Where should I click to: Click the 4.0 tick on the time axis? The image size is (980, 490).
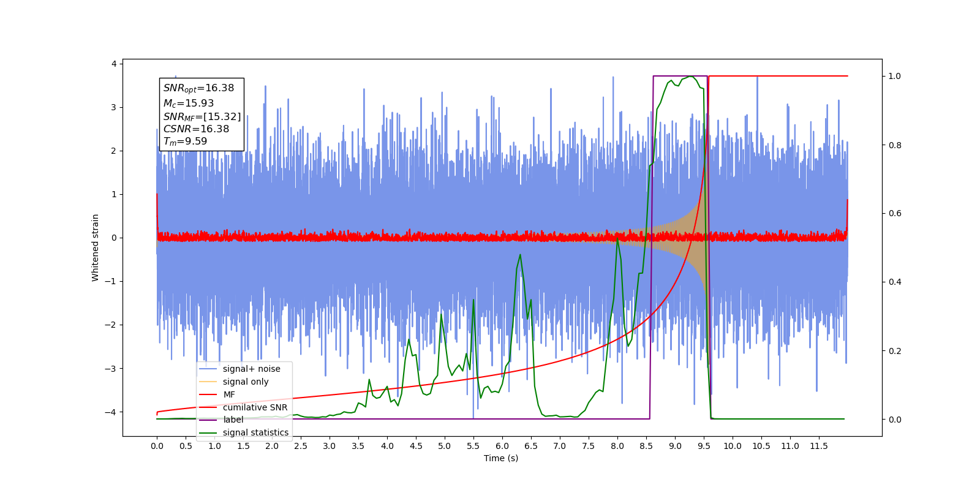[387, 446]
